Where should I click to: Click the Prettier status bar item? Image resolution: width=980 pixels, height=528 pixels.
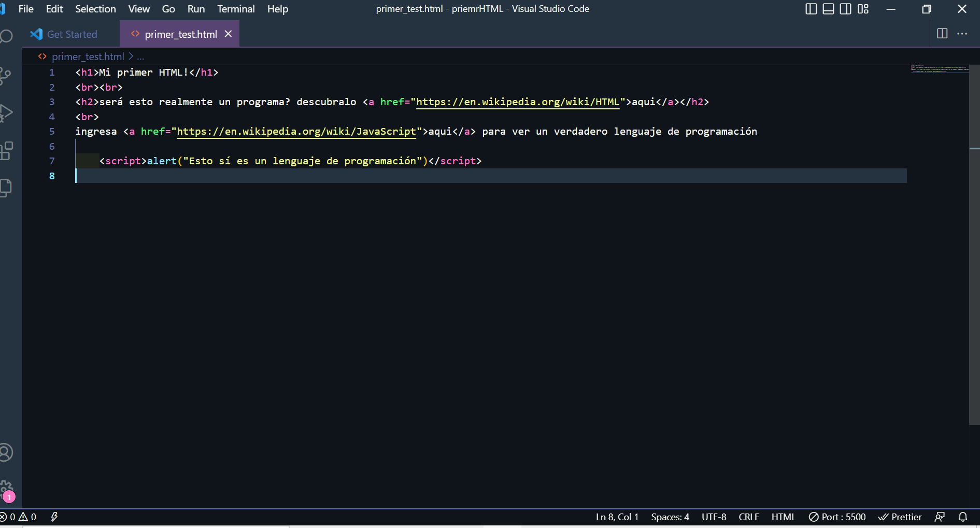pyautogui.click(x=900, y=517)
